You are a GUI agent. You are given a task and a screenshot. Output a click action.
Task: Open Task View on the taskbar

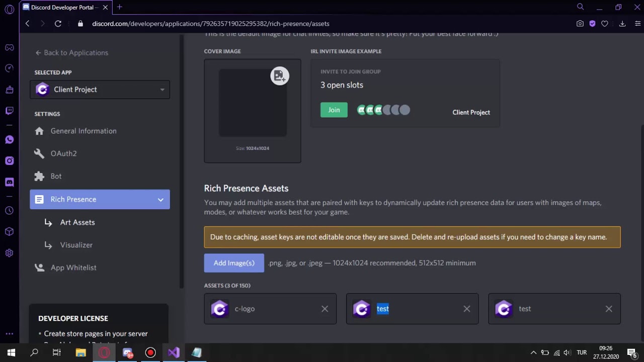[57, 352]
